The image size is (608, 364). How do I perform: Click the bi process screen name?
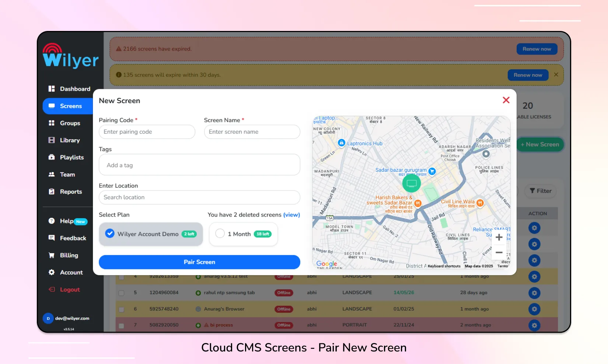coord(221,325)
